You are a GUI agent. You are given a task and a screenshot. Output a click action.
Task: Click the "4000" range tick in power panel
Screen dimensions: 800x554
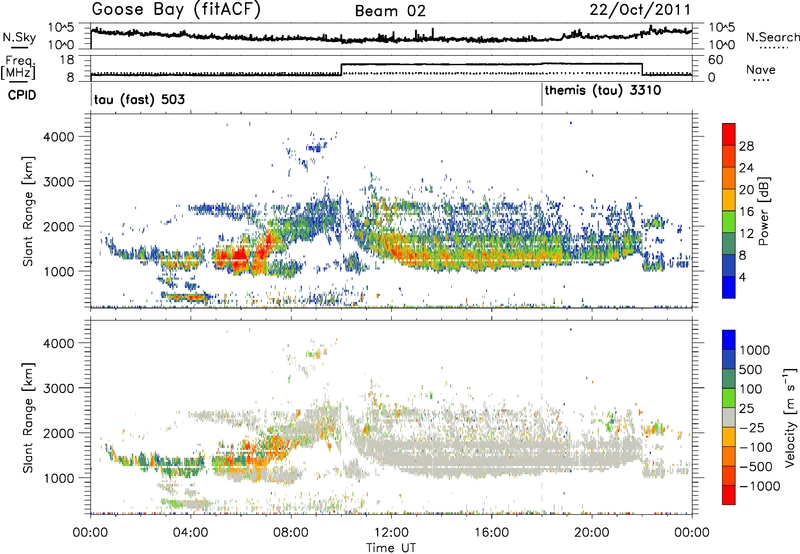point(59,137)
